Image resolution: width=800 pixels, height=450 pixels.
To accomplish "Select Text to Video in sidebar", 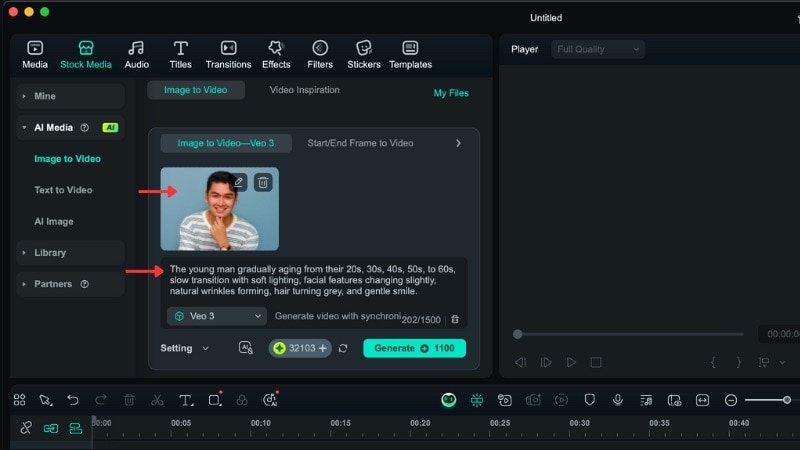I will pyautogui.click(x=63, y=190).
